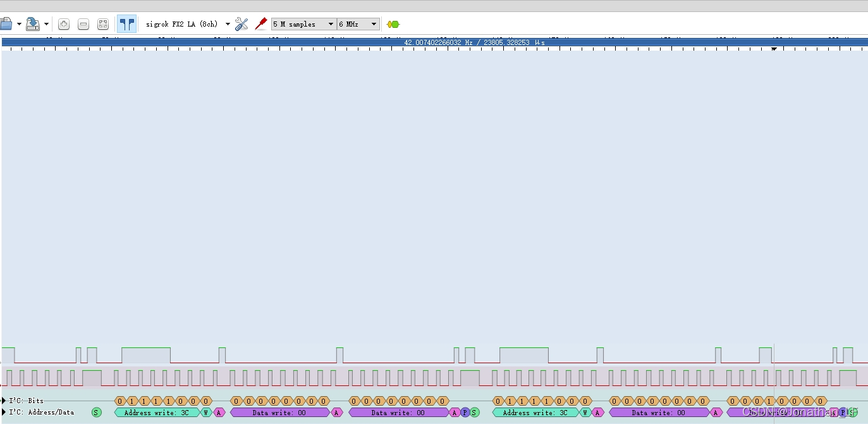Screen dimensions: 868x424
Task: Open the 5 M samples dropdown
Action: tap(303, 24)
